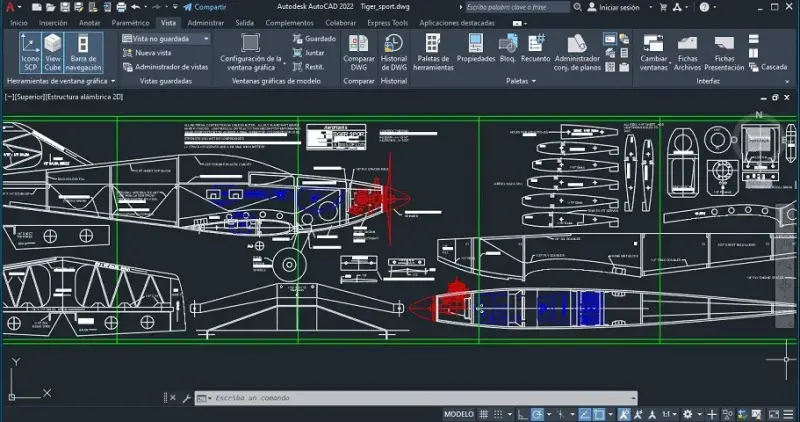800x422 pixels.
Task: Switch to the Paramétrico ribbon tab
Action: tap(131, 23)
